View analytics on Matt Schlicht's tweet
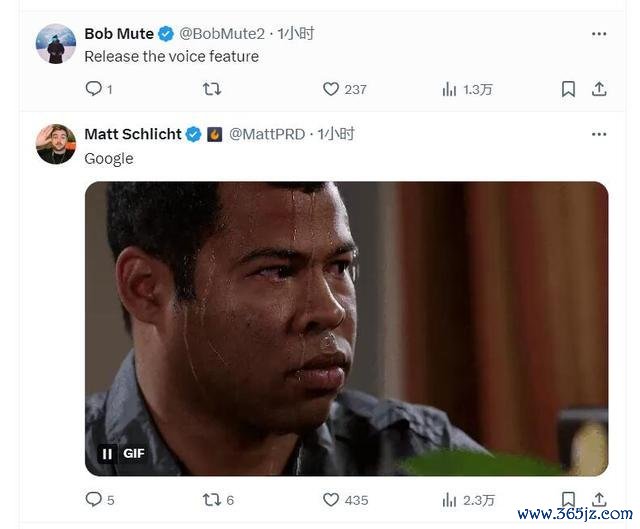640x529 pixels. click(449, 500)
